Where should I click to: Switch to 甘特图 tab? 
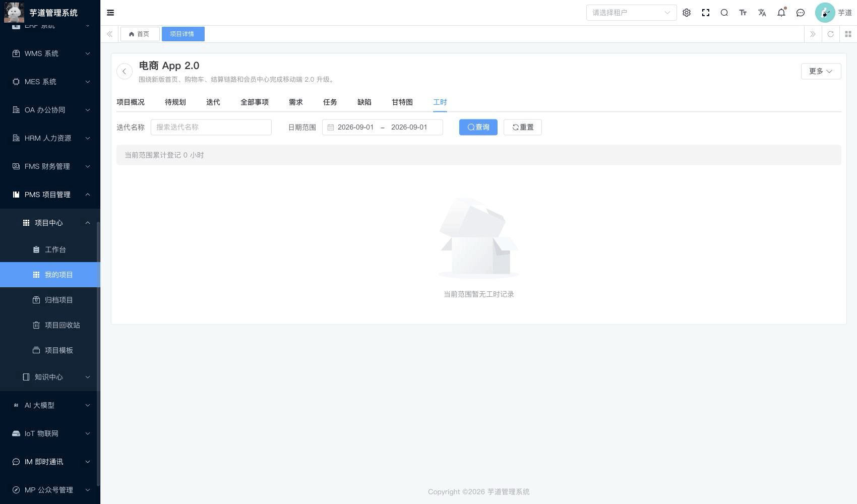402,102
